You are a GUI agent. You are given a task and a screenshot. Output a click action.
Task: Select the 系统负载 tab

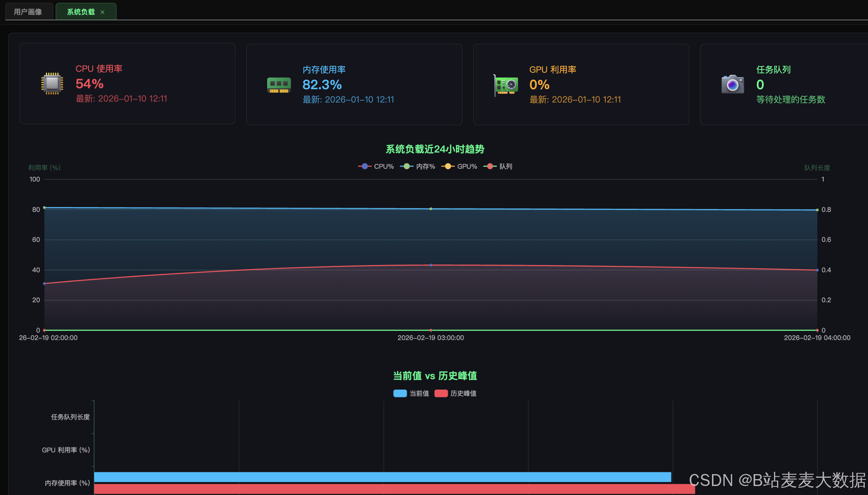tap(81, 12)
